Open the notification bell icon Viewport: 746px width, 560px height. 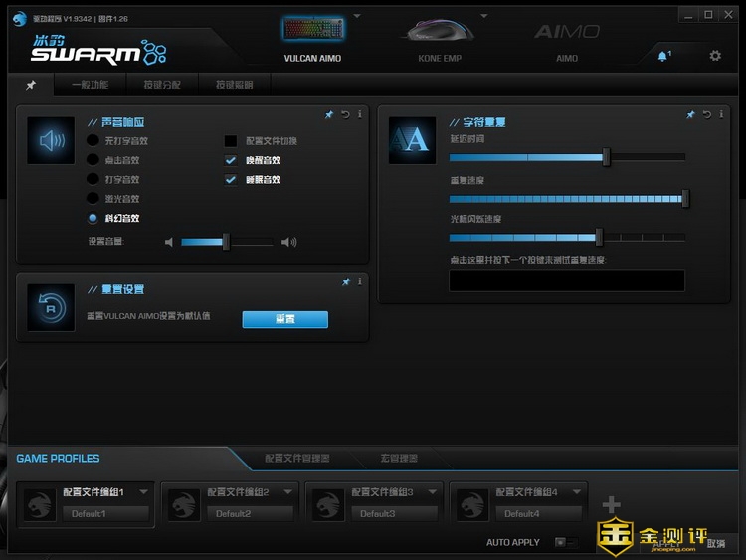663,56
